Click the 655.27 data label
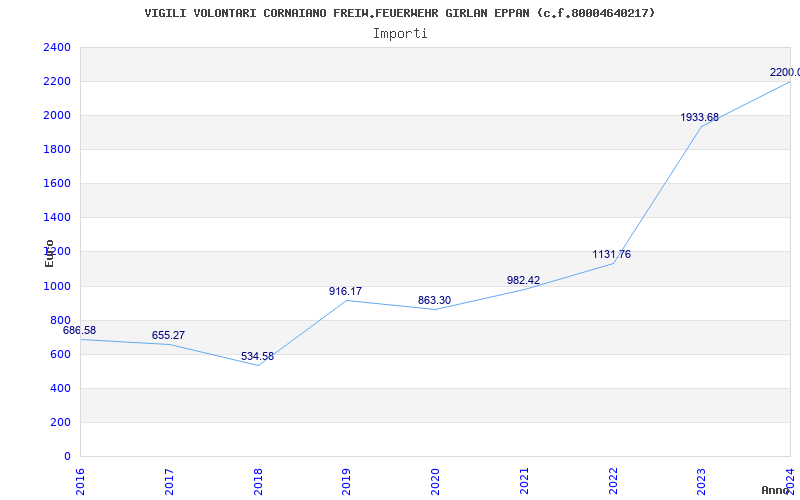Screen dimensions: 800x500 click(x=168, y=335)
